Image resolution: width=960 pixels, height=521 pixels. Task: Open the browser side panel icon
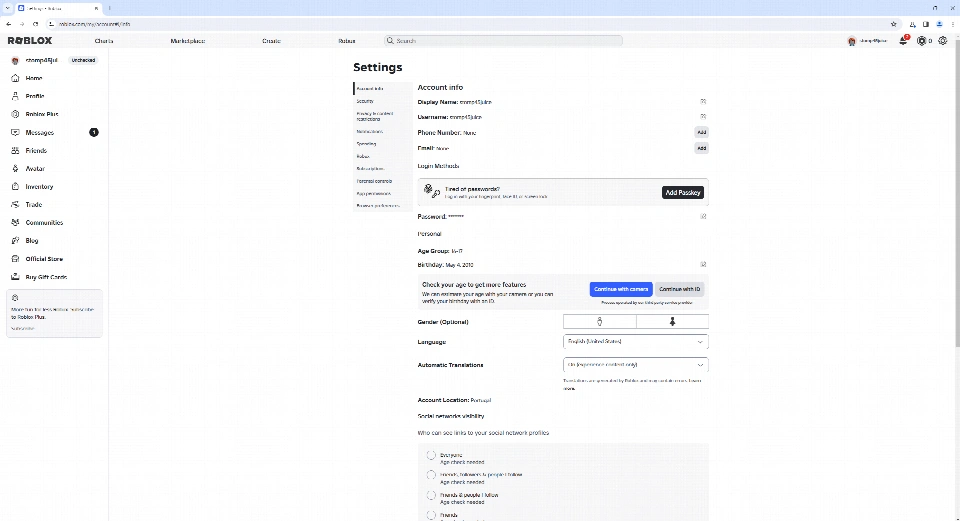click(x=926, y=24)
